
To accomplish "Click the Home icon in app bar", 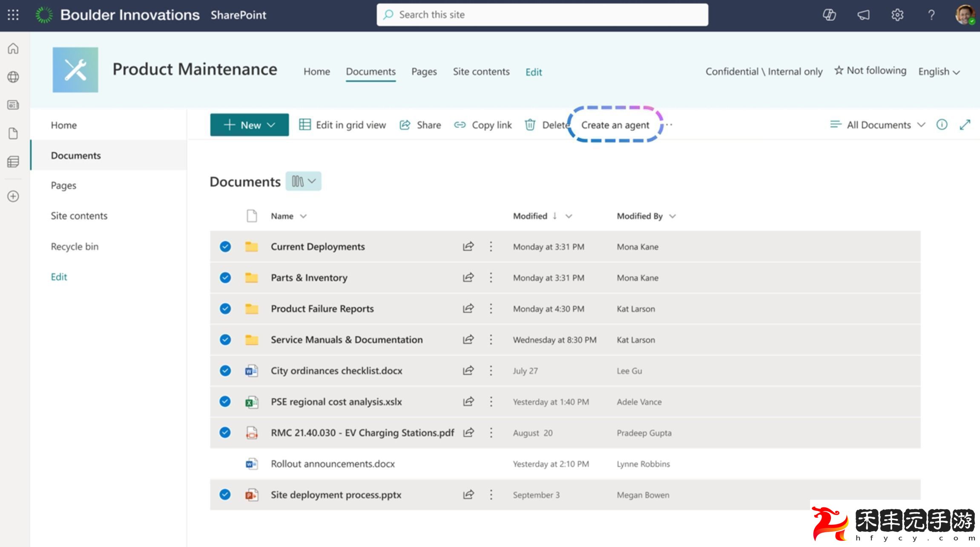I will [x=13, y=49].
